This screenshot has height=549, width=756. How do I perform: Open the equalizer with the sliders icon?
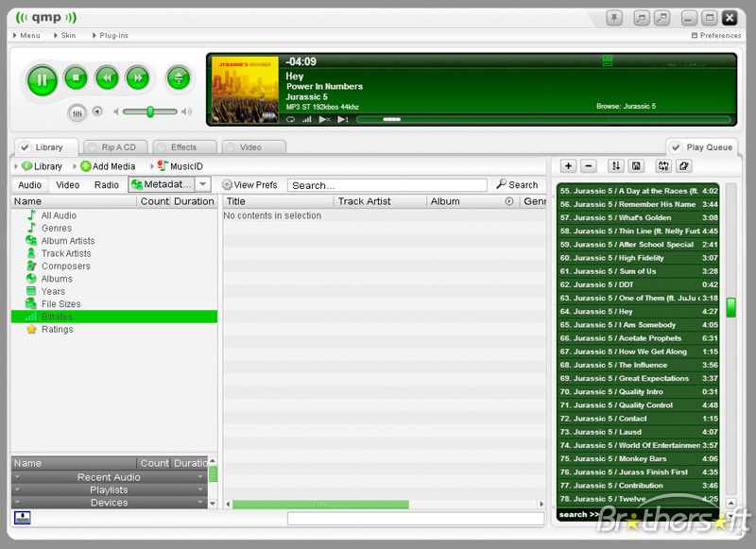click(77, 113)
